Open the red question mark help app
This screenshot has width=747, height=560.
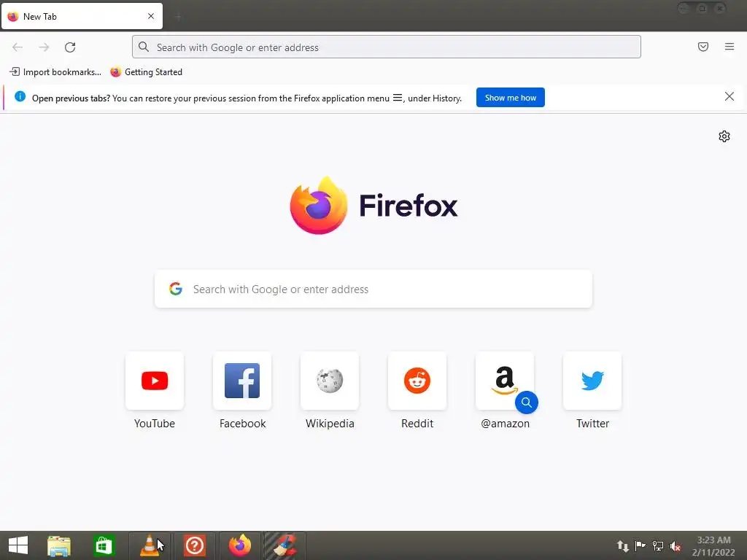click(x=194, y=545)
